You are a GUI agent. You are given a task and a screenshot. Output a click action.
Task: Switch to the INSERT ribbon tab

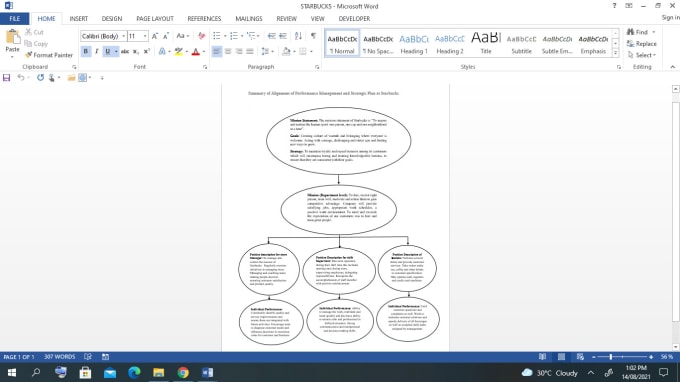pyautogui.click(x=78, y=19)
